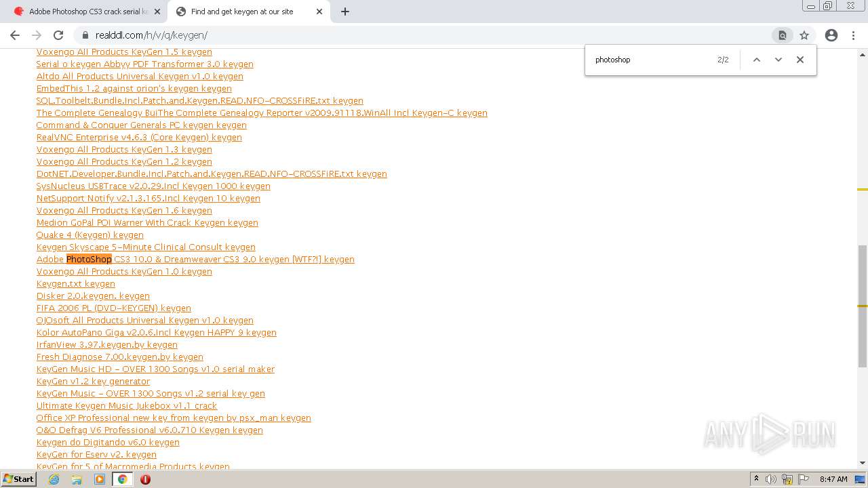Go back to previous page
868x488 pixels.
pyautogui.click(x=15, y=35)
